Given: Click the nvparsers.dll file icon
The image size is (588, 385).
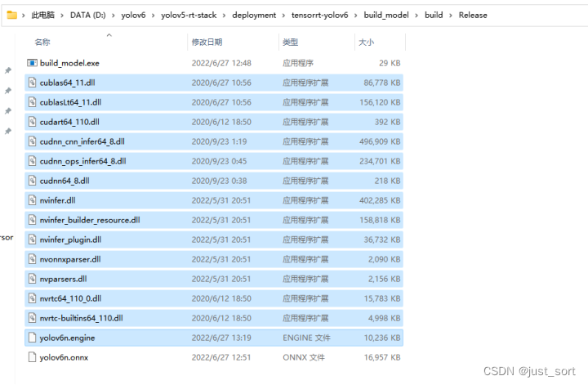Looking at the screenshot, I should (32, 279).
